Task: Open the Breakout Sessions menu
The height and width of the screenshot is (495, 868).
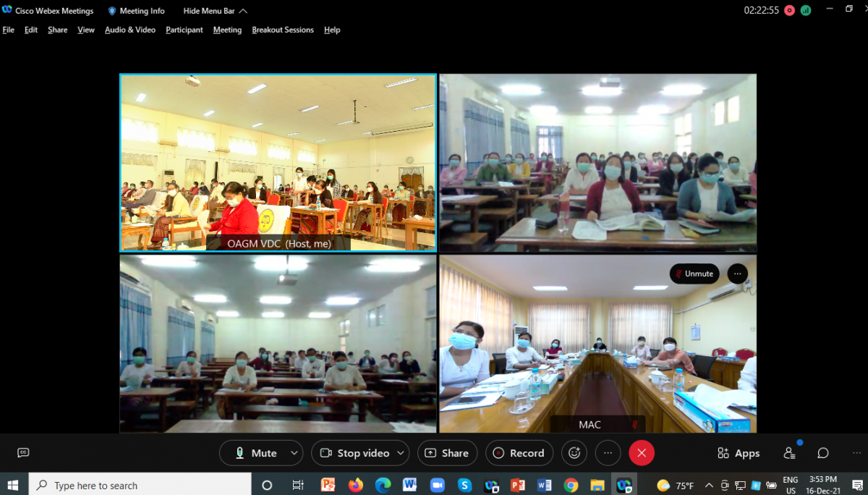Action: pos(283,30)
